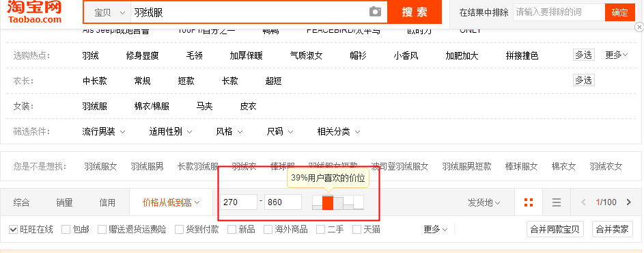Switch to grid view layout icon

(x=529, y=202)
